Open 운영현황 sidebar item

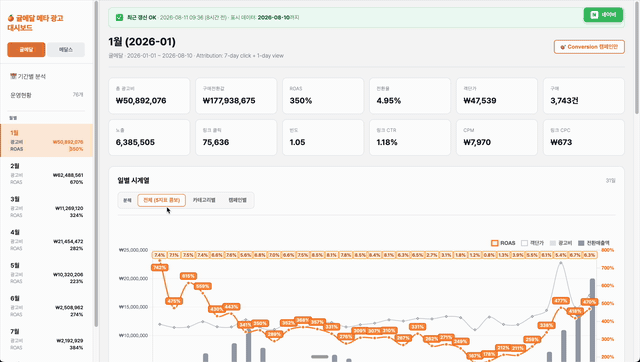[x=46, y=95]
